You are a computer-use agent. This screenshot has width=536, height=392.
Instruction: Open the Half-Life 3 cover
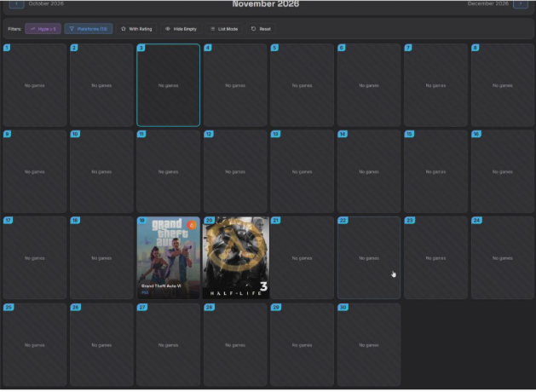(x=235, y=258)
